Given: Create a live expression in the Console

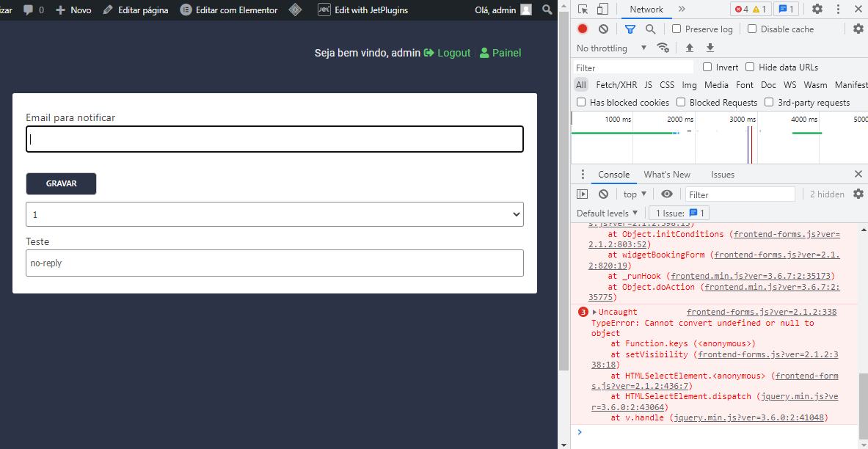Looking at the screenshot, I should [667, 194].
